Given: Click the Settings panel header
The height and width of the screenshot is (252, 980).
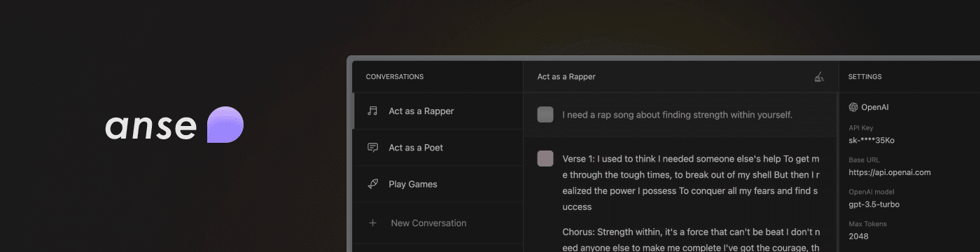Looking at the screenshot, I should (x=865, y=77).
